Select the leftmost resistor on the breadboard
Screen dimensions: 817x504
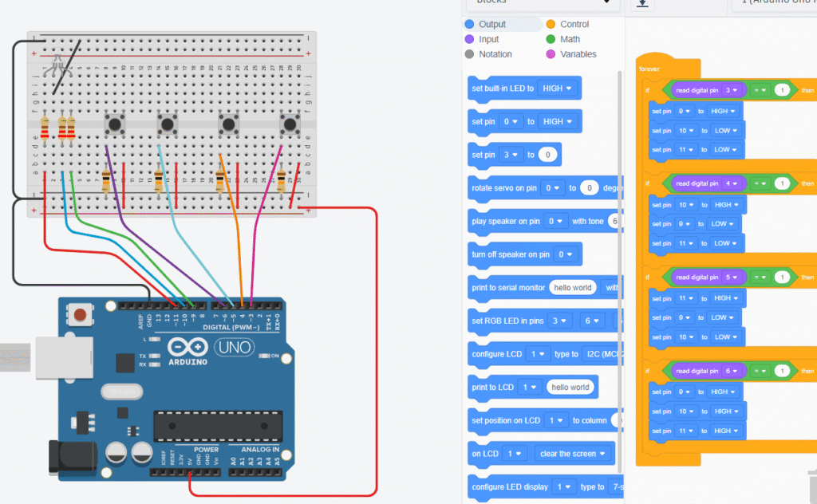point(45,127)
